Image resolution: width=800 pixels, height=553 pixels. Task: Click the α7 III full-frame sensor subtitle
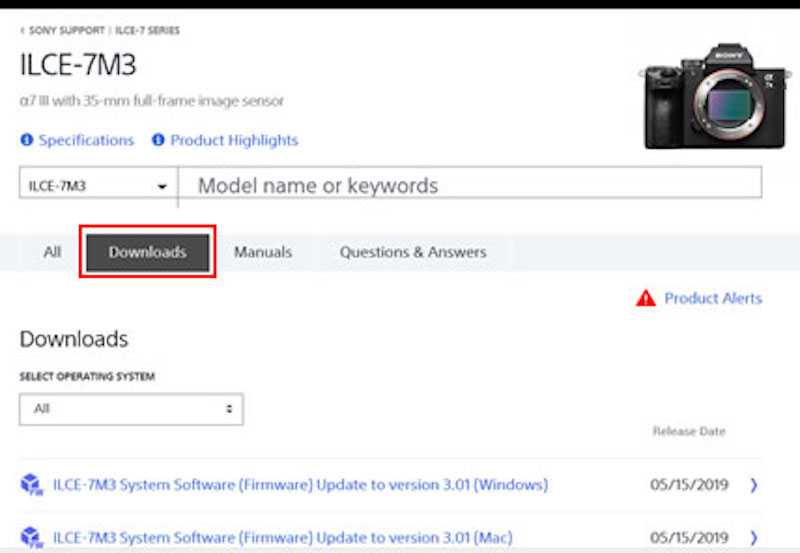[152, 100]
